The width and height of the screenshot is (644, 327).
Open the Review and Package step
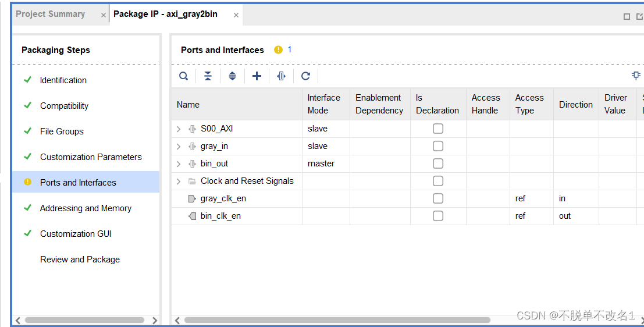pyautogui.click(x=80, y=260)
